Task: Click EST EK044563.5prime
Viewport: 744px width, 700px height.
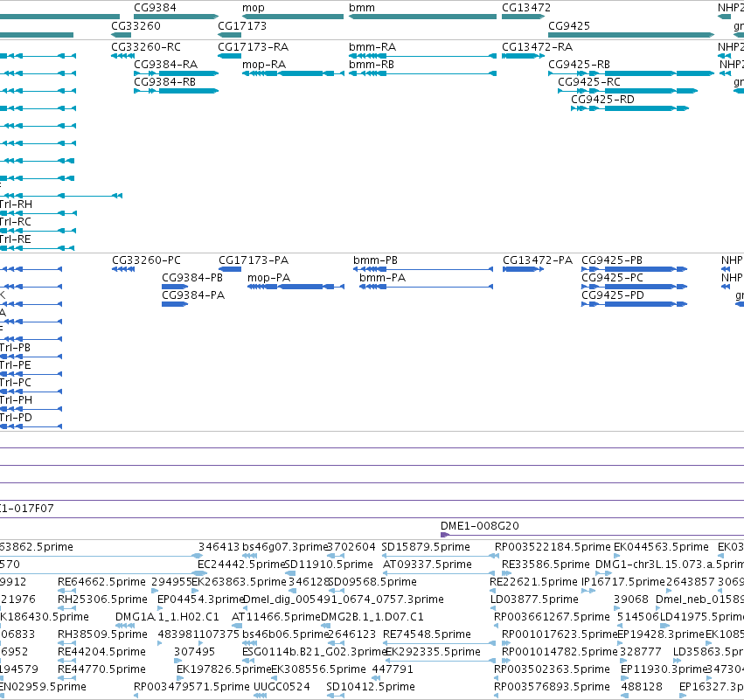Action: [x=617, y=556]
